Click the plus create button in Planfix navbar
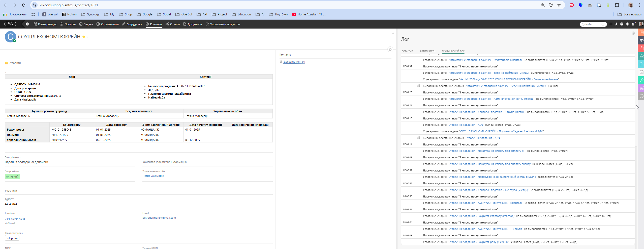 27,24
